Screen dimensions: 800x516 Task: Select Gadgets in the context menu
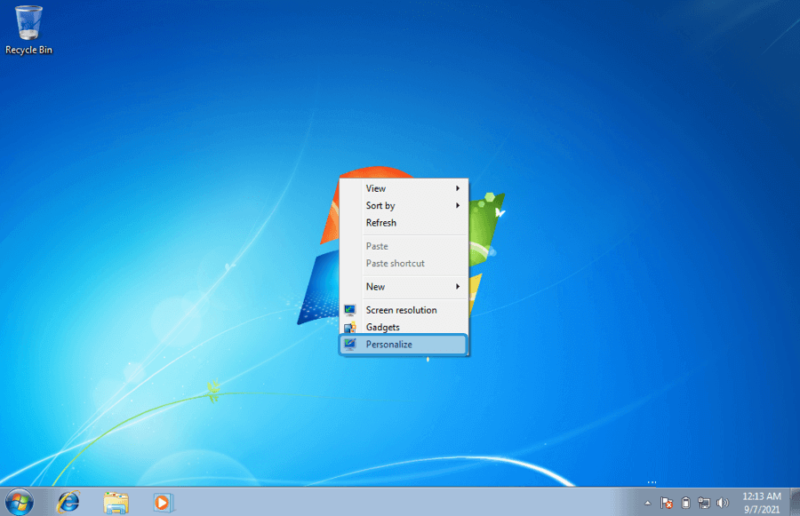(x=403, y=327)
